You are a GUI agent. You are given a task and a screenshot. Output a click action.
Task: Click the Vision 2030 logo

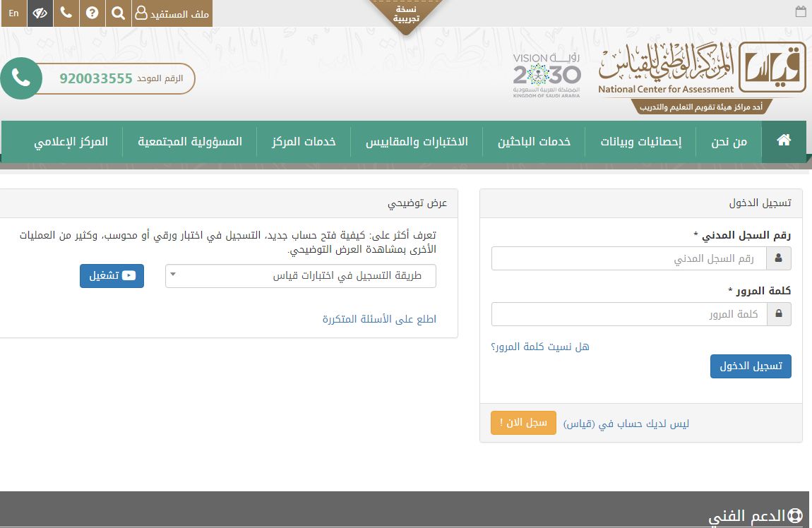[547, 76]
